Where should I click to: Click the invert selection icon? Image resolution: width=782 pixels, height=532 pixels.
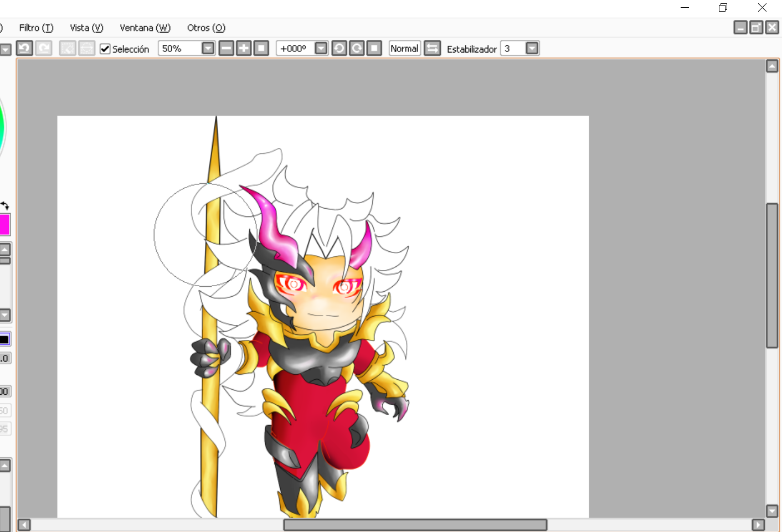[x=87, y=48]
